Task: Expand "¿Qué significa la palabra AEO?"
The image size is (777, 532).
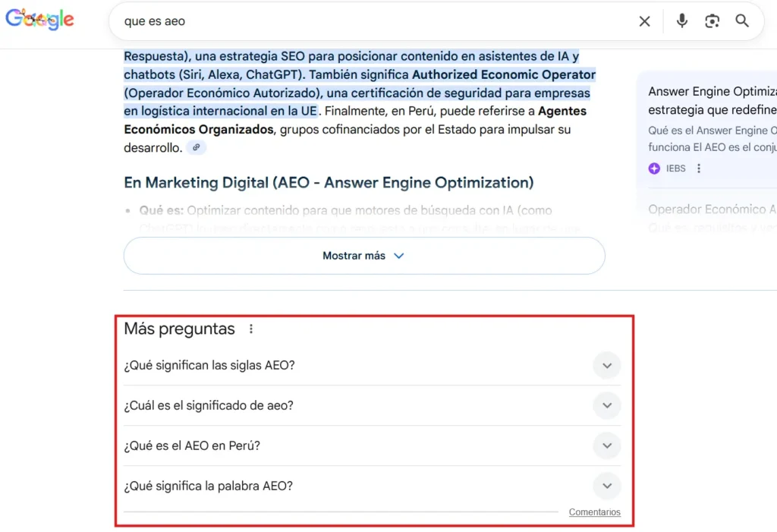Action: pyautogui.click(x=372, y=486)
